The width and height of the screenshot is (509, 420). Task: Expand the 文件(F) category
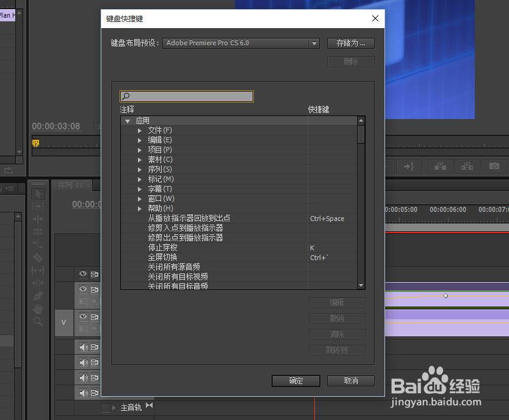point(140,131)
